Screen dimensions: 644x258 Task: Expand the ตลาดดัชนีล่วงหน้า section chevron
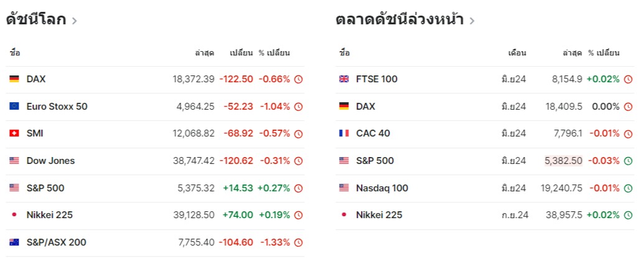[x=472, y=21]
